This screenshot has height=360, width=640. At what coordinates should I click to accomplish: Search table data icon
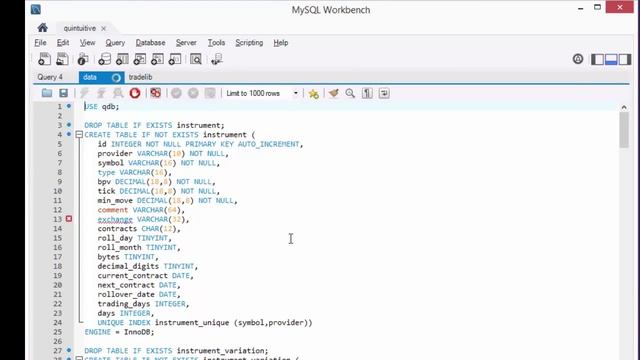click(x=196, y=59)
